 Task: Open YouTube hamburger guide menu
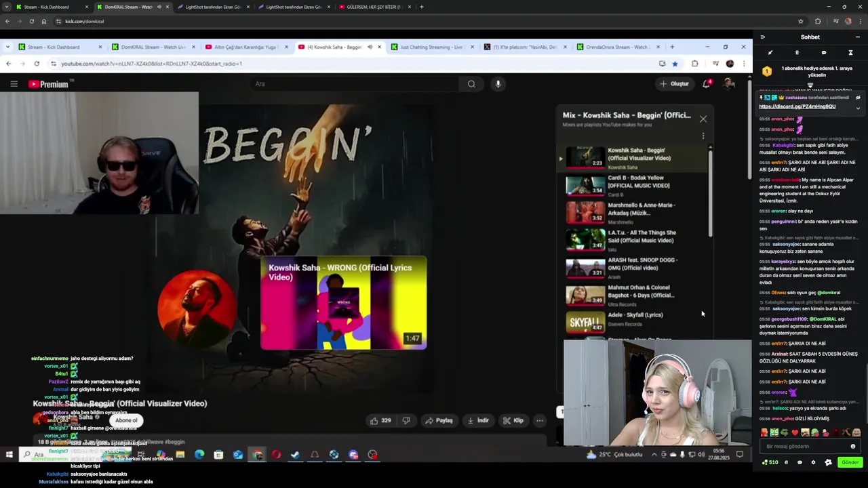[14, 84]
